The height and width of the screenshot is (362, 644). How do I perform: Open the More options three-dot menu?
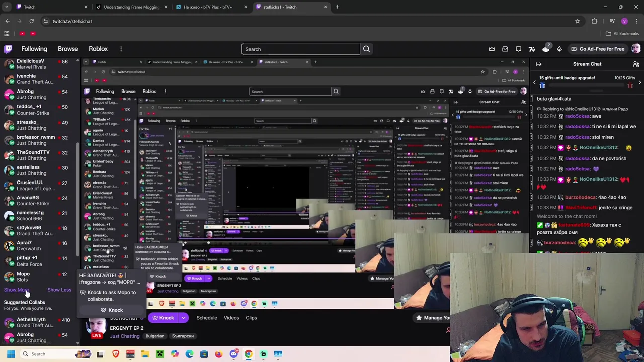[x=121, y=49]
